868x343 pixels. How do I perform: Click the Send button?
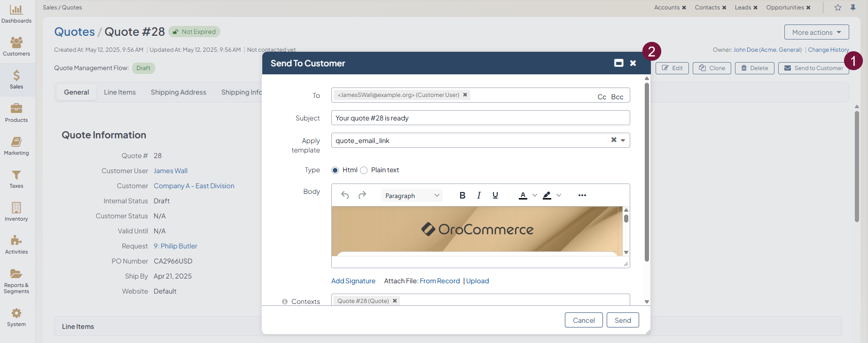coord(623,320)
